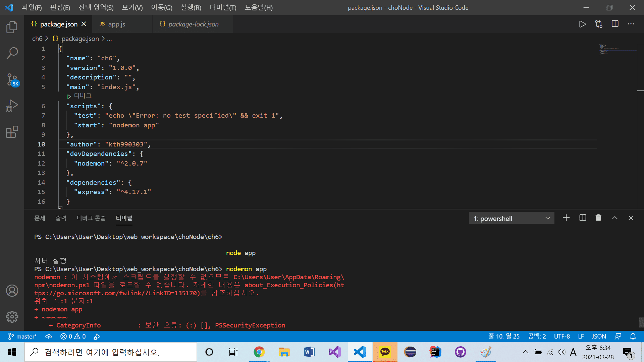
Task: Open the Run and Debug view
Action: [12, 106]
